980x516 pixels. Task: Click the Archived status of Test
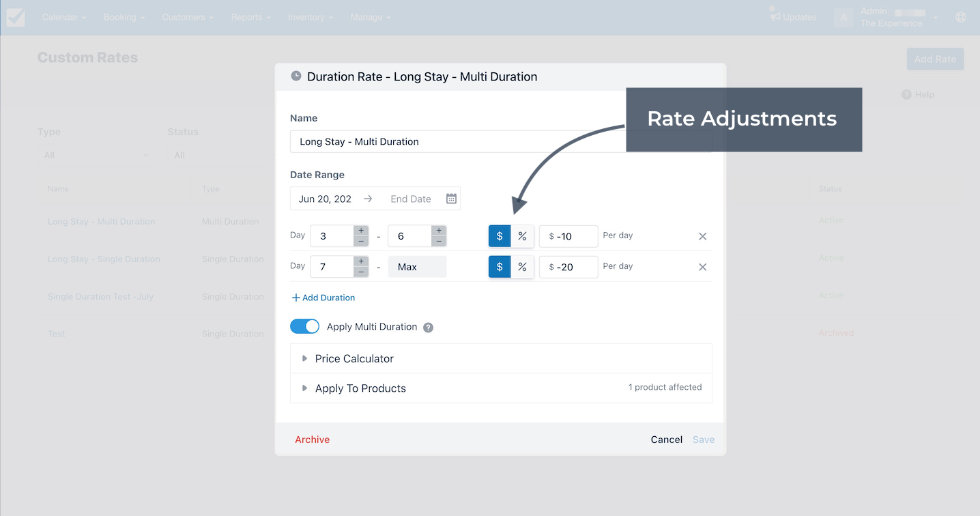pyautogui.click(x=836, y=333)
